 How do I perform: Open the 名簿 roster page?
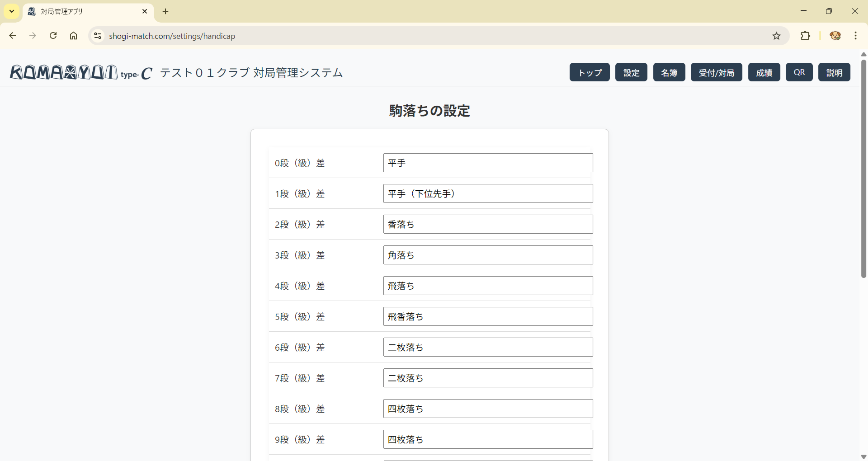[x=669, y=72]
